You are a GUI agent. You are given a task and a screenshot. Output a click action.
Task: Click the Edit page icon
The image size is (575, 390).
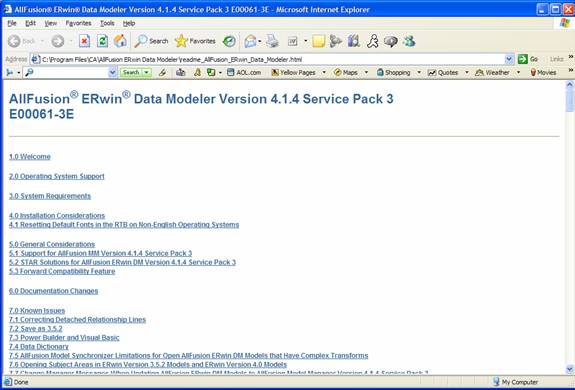tap(293, 41)
